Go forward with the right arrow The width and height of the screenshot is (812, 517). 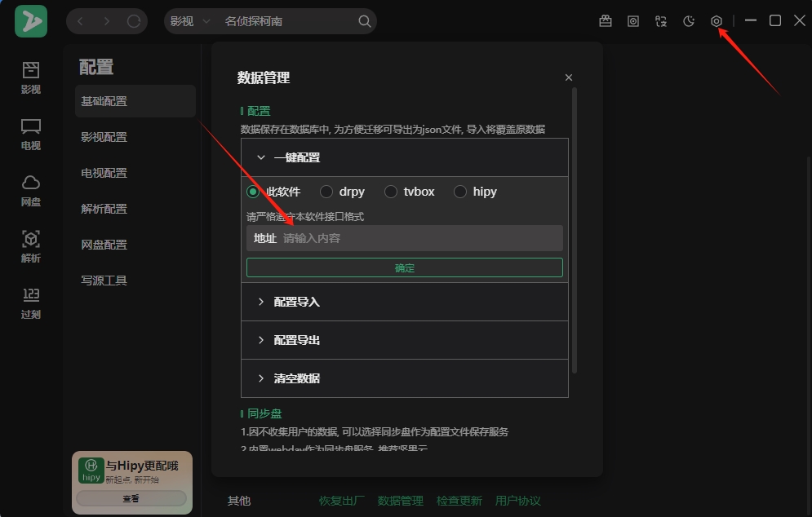[107, 21]
